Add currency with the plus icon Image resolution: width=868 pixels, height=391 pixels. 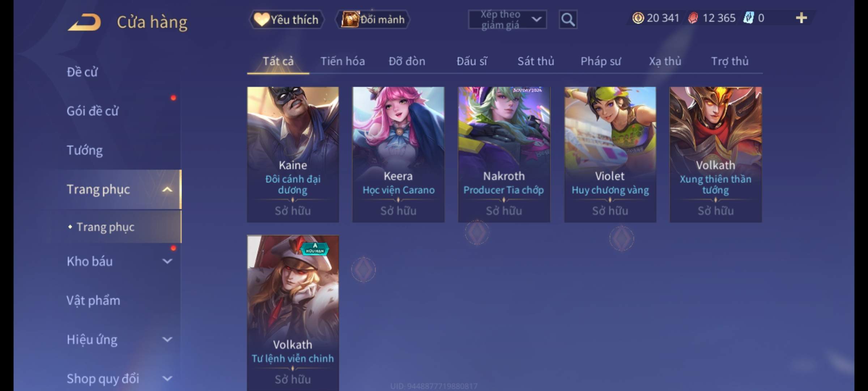801,18
